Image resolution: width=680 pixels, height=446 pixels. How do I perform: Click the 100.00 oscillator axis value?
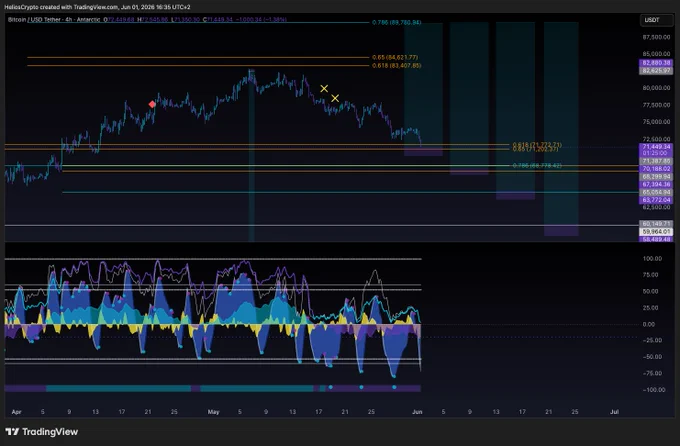(652, 259)
